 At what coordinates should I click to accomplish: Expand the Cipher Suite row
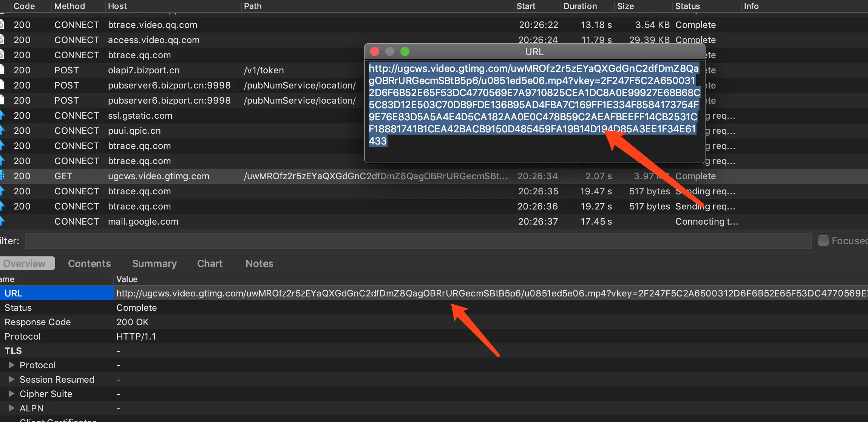point(12,394)
